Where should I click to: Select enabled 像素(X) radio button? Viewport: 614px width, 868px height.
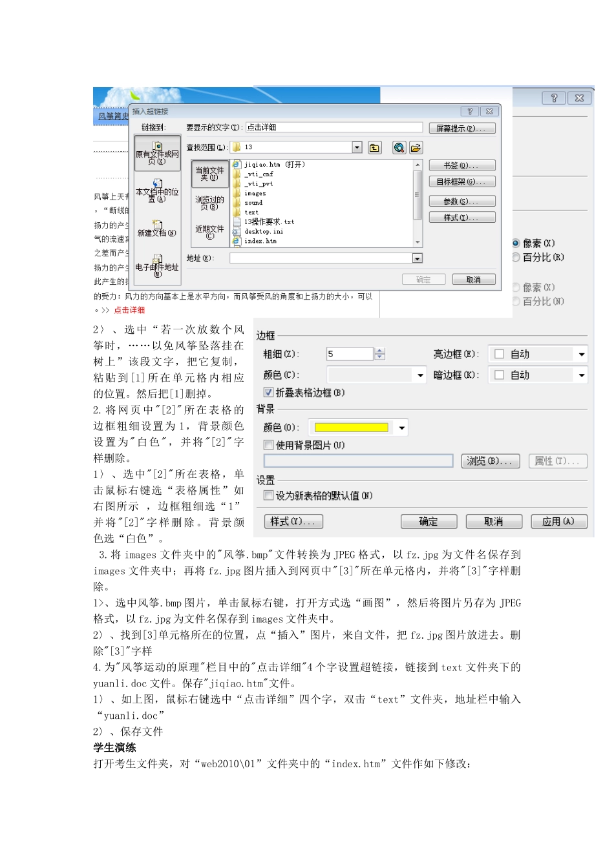pyautogui.click(x=516, y=243)
